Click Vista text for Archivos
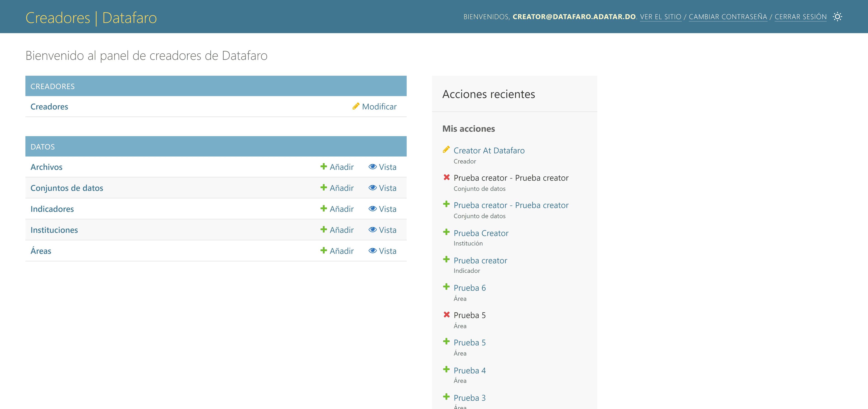 387,167
